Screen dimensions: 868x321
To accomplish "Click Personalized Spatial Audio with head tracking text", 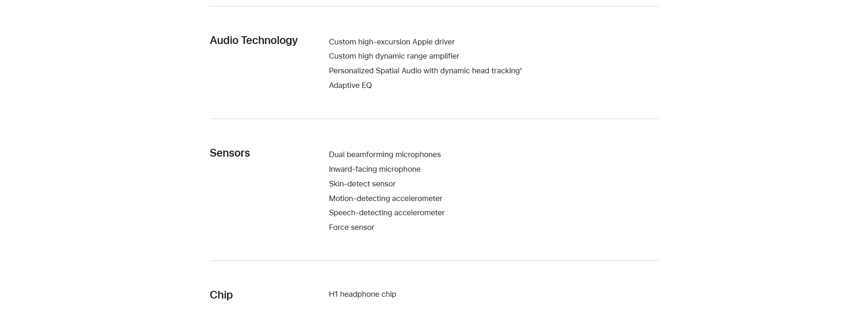I will [424, 71].
